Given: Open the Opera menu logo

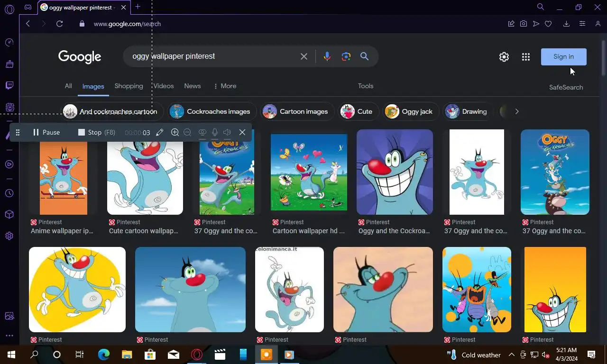Looking at the screenshot, I should 9,9.
